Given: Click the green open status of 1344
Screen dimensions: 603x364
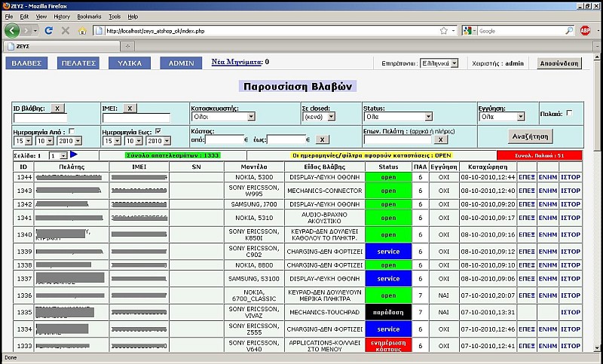Looking at the screenshot, I should 388,177.
